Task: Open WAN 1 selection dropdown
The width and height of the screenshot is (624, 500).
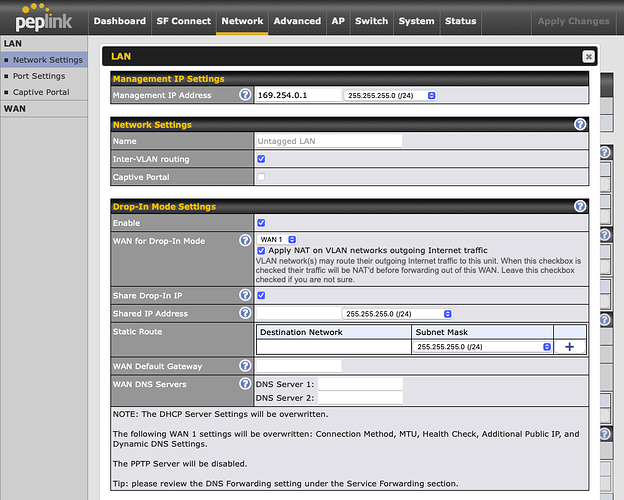Action: pos(277,239)
